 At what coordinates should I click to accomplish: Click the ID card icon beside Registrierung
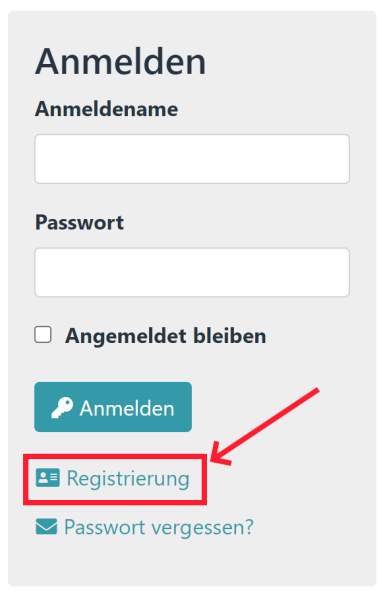(x=48, y=478)
